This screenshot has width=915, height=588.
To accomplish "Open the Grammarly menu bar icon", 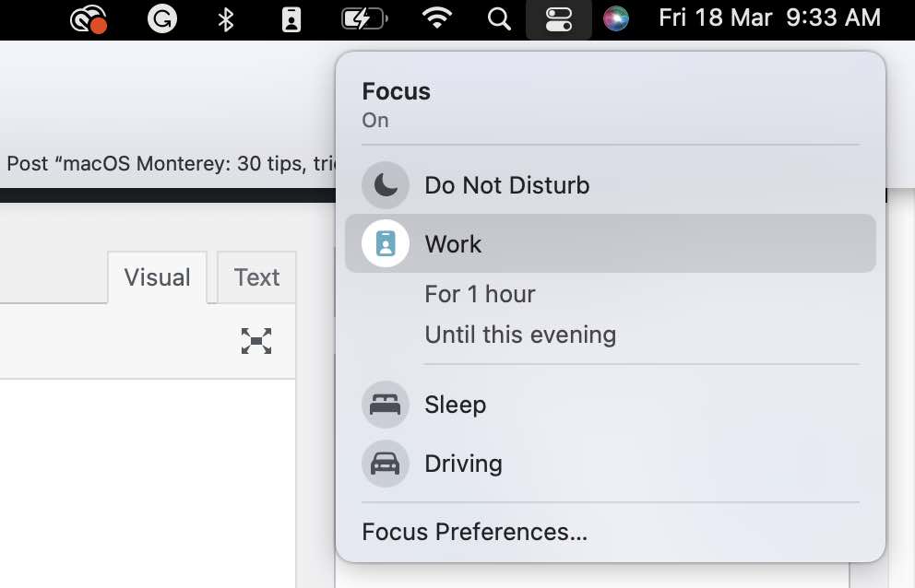I will point(162,18).
